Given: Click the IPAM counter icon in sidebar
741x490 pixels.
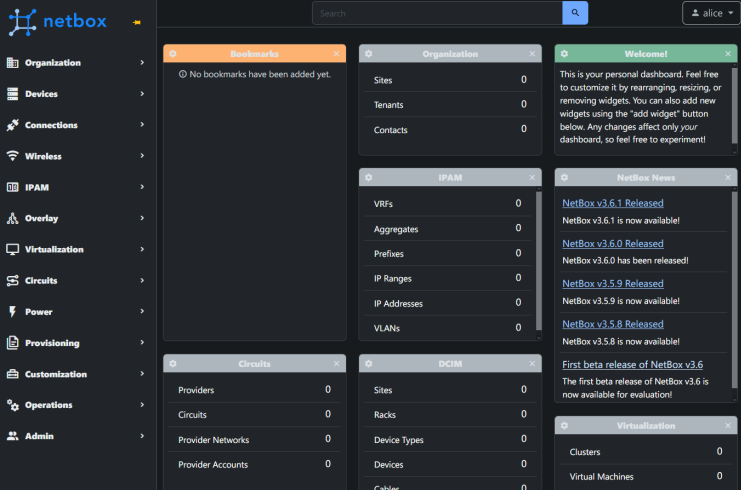Looking at the screenshot, I should pos(13,187).
